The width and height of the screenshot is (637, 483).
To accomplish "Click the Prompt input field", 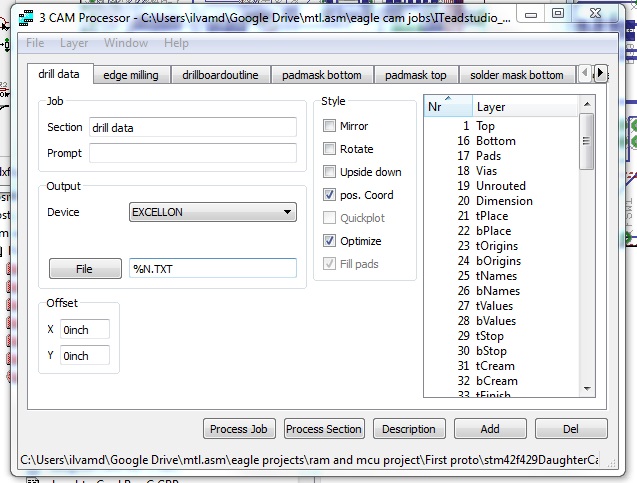I will [193, 153].
